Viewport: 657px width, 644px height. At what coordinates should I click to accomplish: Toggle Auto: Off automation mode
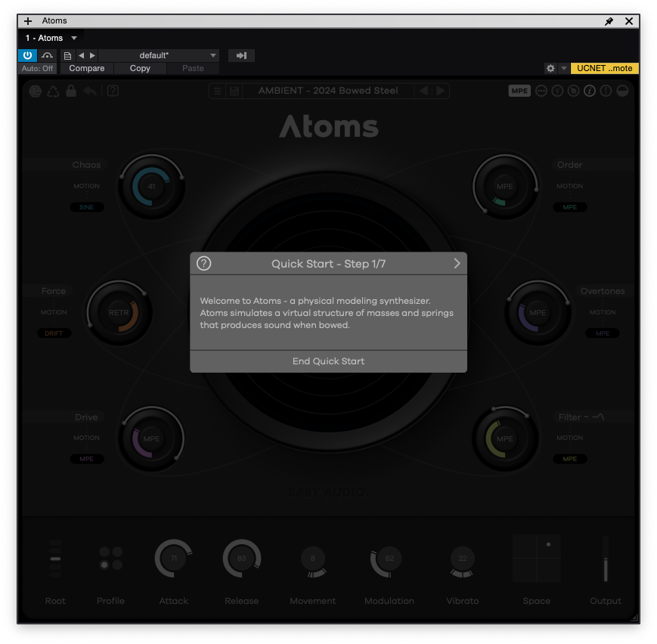click(x=37, y=68)
